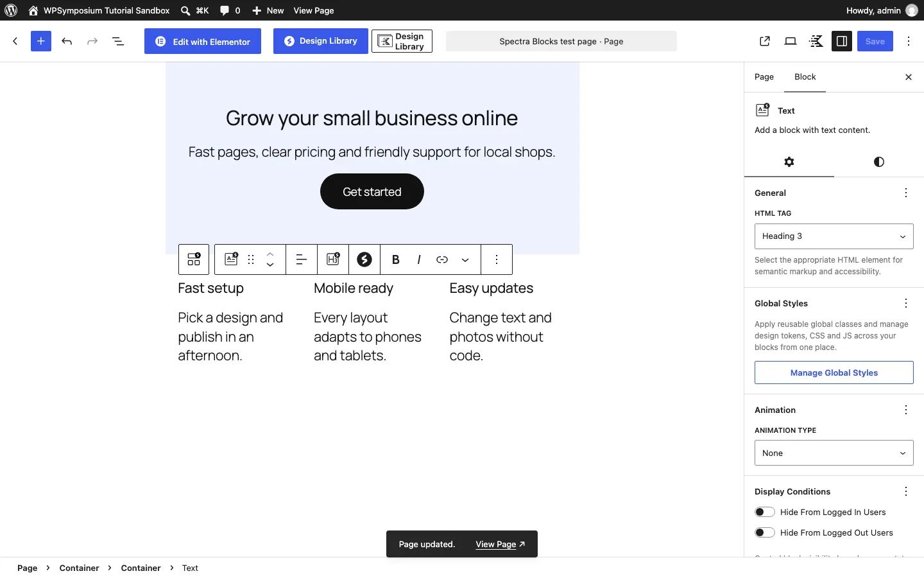
Task: Open the Animation section options menu
Action: click(x=906, y=410)
